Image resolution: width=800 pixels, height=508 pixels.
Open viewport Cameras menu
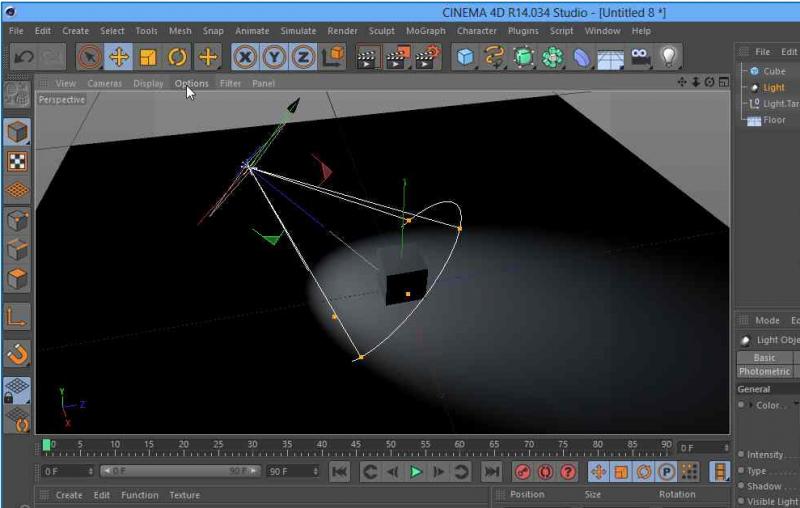pyautogui.click(x=105, y=83)
